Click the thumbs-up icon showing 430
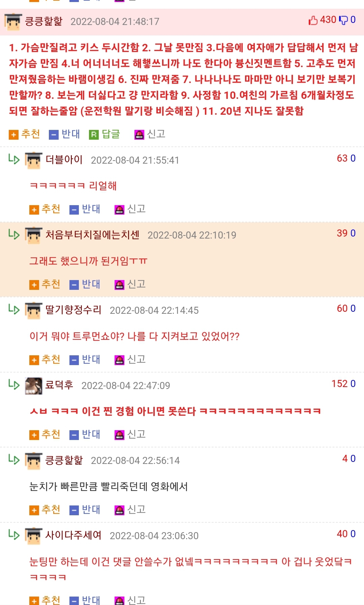Screen dimensions: 364x605 point(313,21)
